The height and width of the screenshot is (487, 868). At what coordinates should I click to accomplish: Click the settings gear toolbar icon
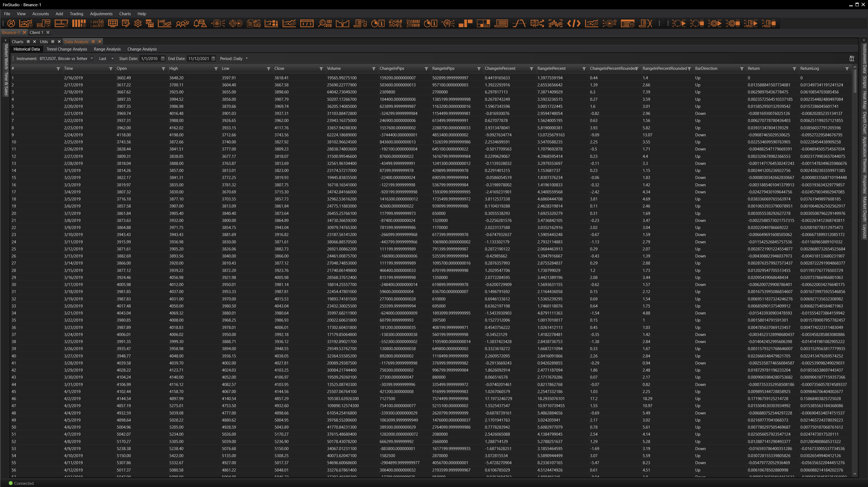click(x=138, y=24)
